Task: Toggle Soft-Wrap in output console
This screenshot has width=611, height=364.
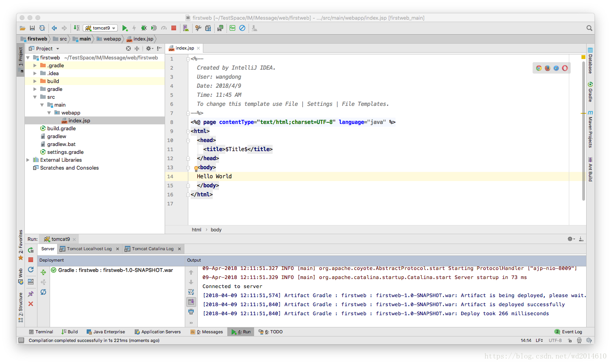Action: (191, 292)
